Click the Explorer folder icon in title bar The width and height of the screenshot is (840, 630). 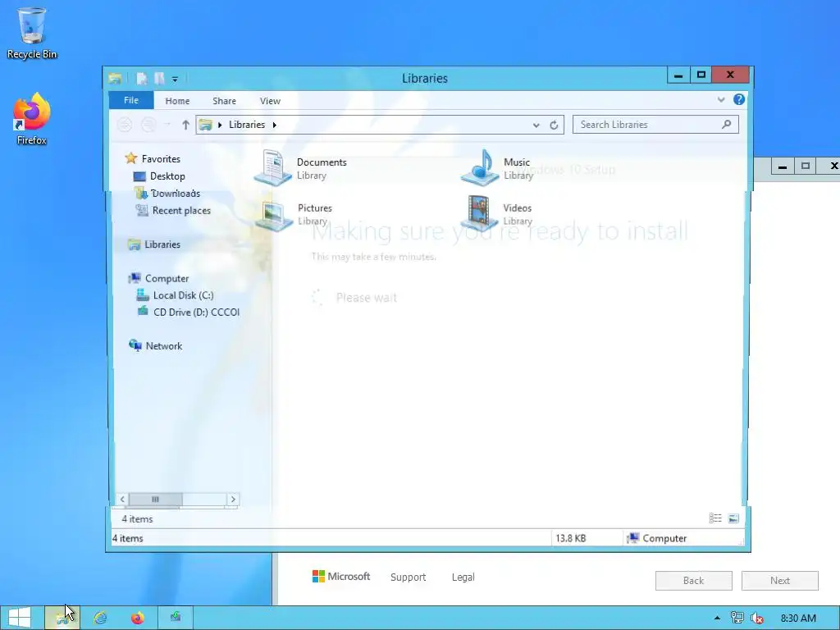115,79
